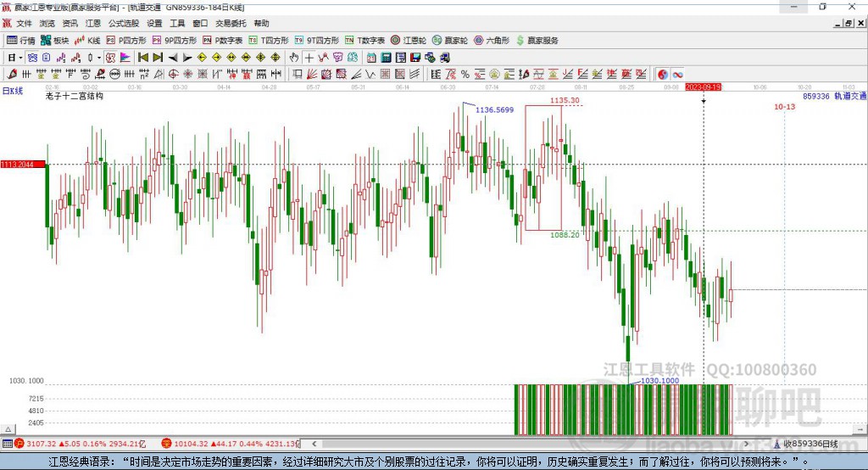Click the 2023-09-19 date marker
868x470 pixels.
703,87
